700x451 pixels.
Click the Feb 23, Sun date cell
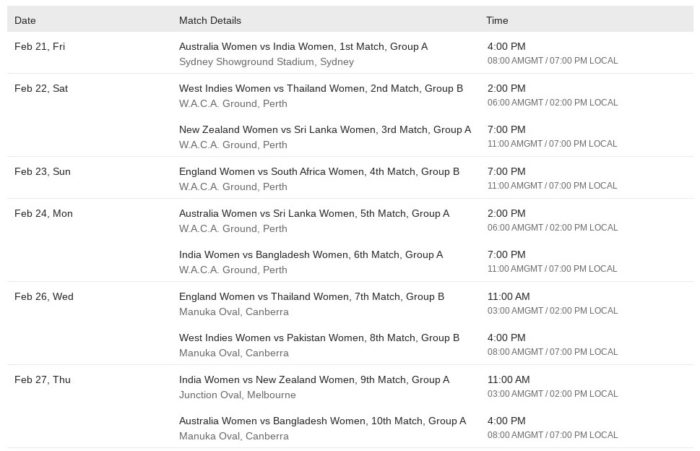42,171
